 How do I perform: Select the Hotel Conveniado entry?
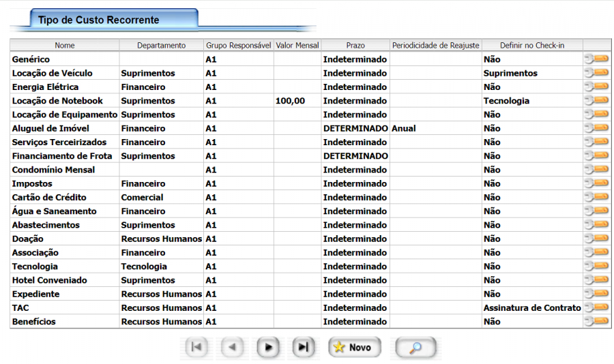click(49, 280)
